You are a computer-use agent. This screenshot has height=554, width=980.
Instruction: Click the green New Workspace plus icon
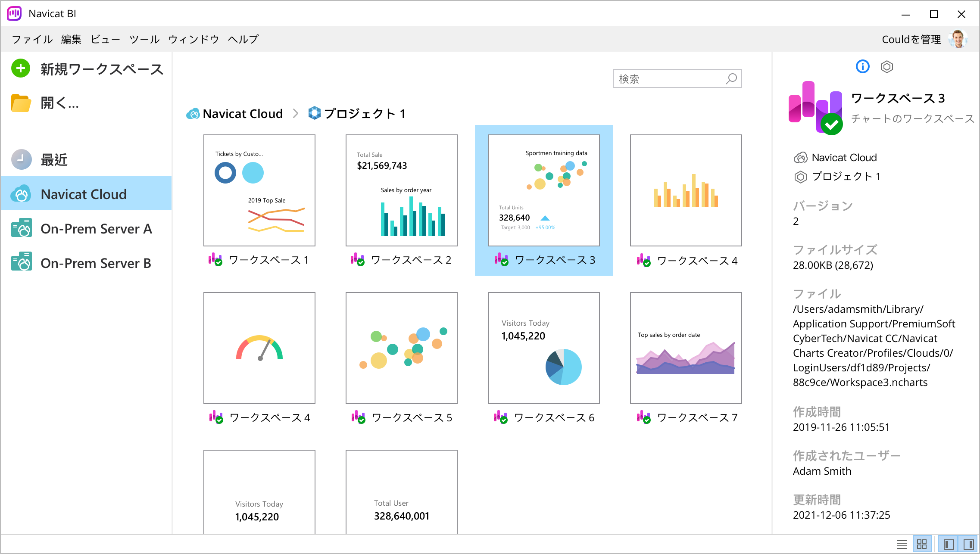point(21,68)
